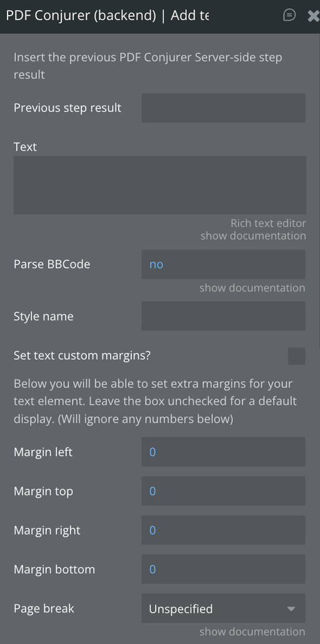
Task: Show documentation below Parse BBCode
Action: click(x=252, y=288)
